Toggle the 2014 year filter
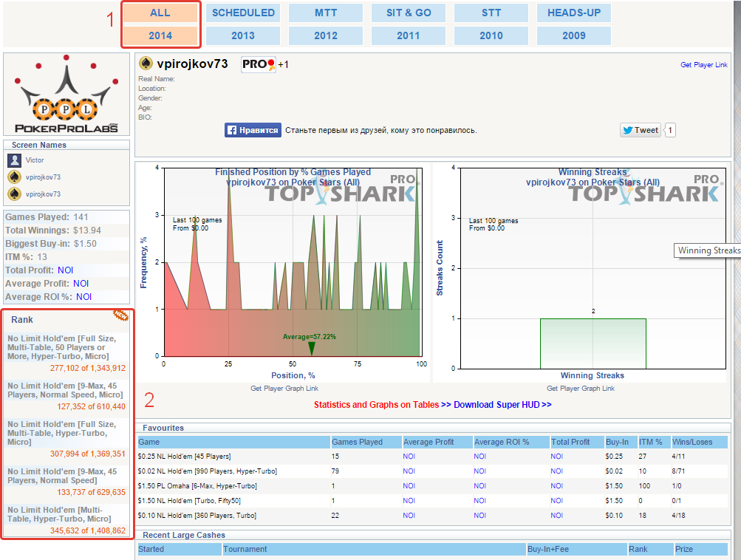The height and width of the screenshot is (560, 741). coord(160,35)
